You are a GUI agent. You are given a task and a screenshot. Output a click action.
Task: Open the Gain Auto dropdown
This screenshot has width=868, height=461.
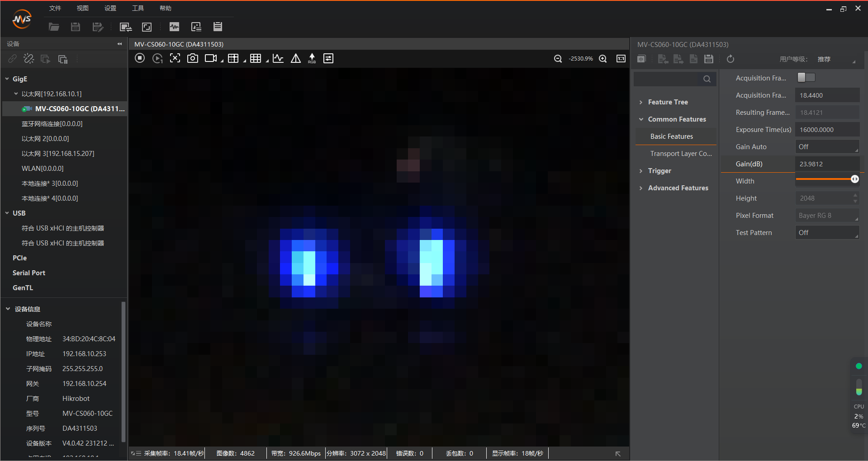(827, 147)
